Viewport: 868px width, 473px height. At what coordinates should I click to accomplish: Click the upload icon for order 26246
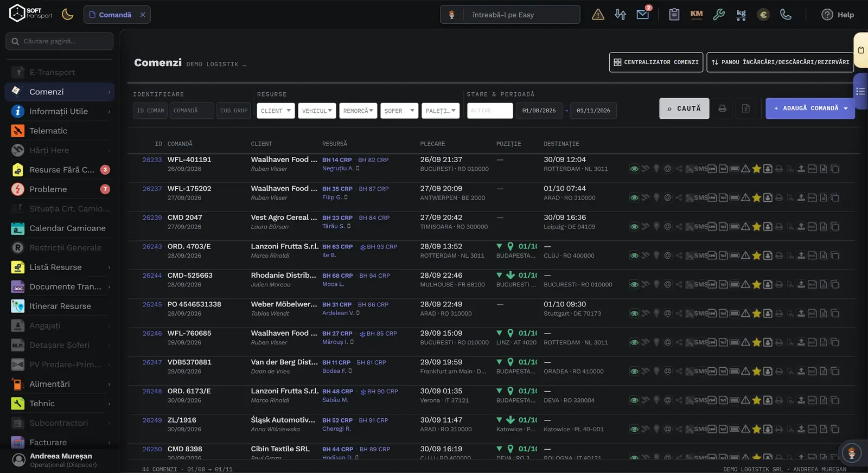click(801, 342)
